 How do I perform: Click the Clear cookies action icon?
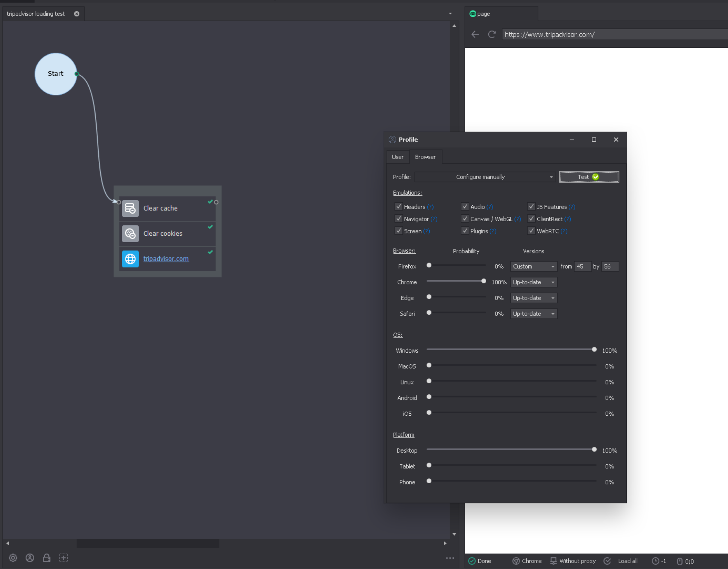click(x=130, y=234)
